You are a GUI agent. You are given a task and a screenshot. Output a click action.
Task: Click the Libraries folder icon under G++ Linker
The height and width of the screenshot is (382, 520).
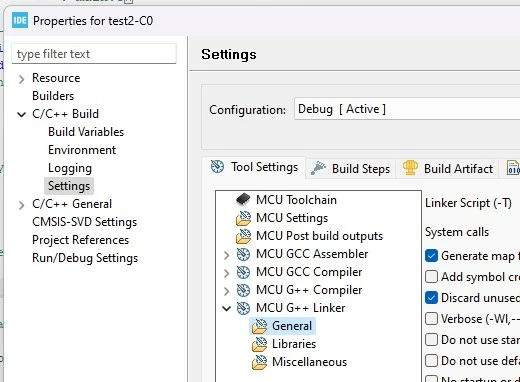coord(259,344)
